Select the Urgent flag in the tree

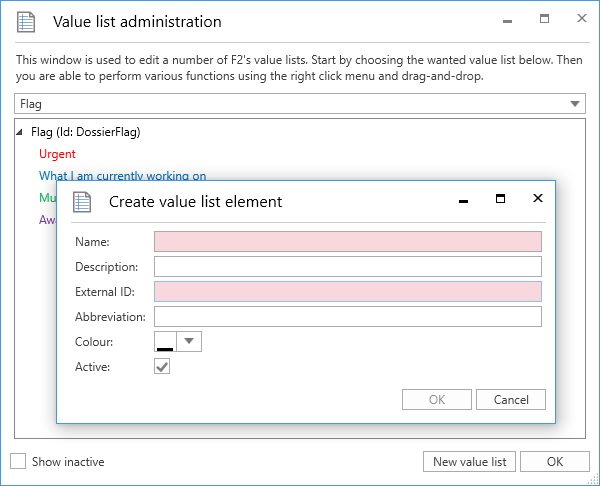coord(57,154)
